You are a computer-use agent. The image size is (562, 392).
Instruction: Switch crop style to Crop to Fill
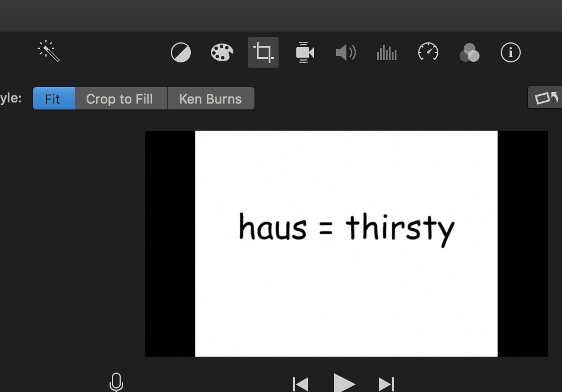120,99
